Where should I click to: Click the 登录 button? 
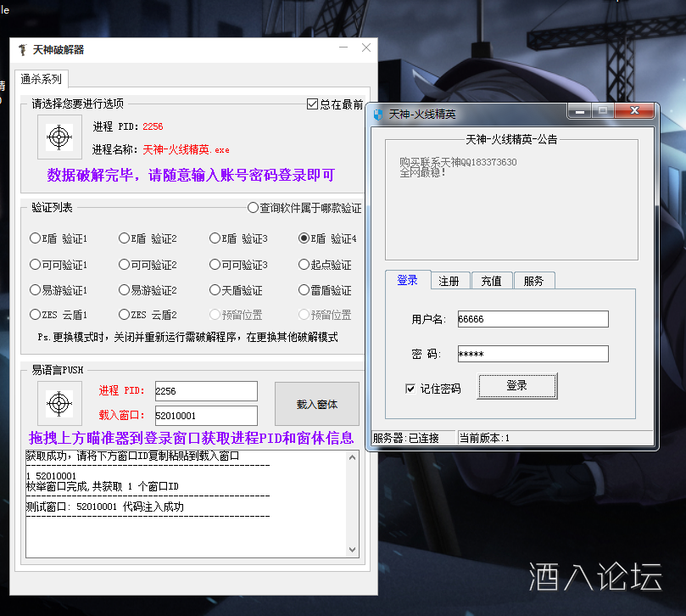point(517,384)
